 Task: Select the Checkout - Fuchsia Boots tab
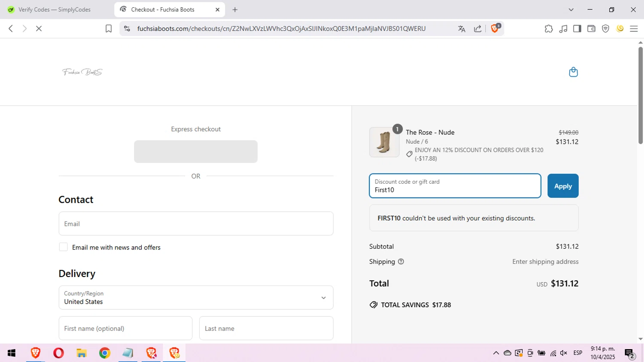(x=170, y=9)
